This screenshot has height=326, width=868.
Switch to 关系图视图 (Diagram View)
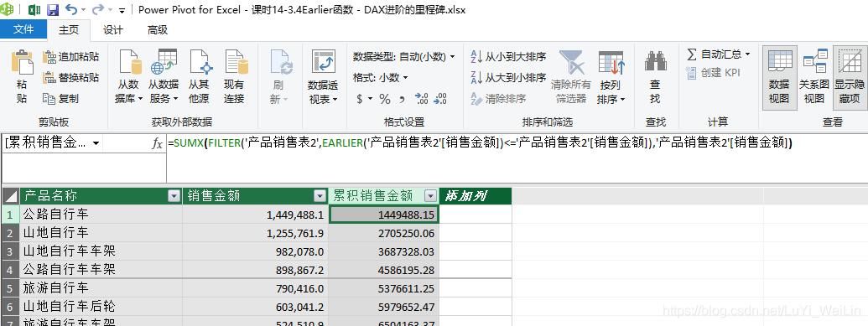coord(813,77)
